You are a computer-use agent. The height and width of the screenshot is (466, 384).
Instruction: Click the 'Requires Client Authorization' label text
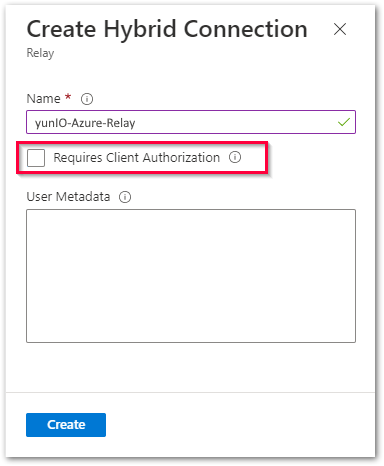(x=137, y=158)
